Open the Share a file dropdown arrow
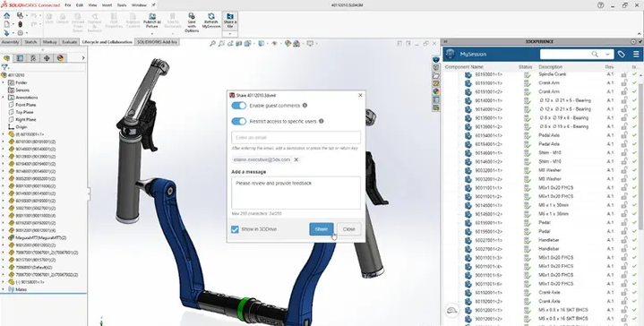 [230, 34]
